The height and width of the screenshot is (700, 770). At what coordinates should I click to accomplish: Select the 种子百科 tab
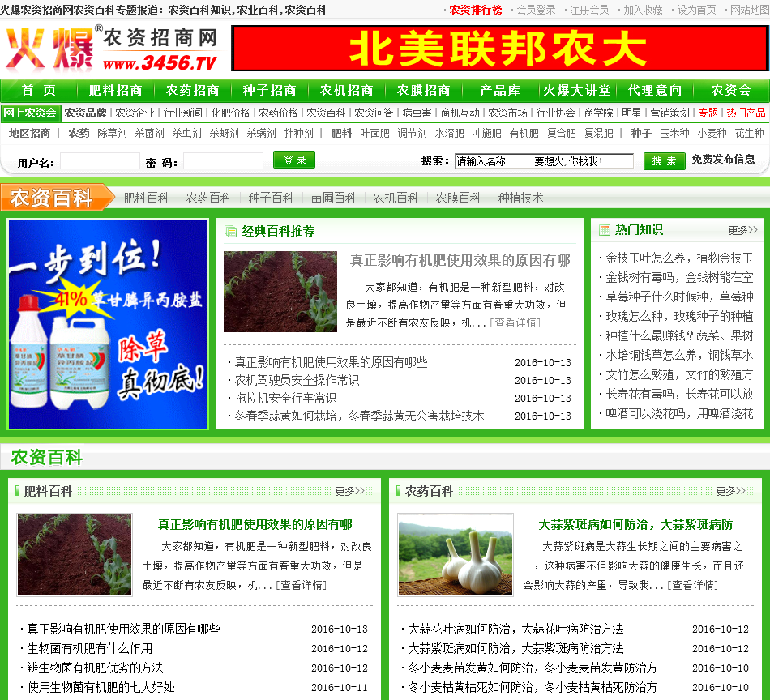pyautogui.click(x=271, y=198)
